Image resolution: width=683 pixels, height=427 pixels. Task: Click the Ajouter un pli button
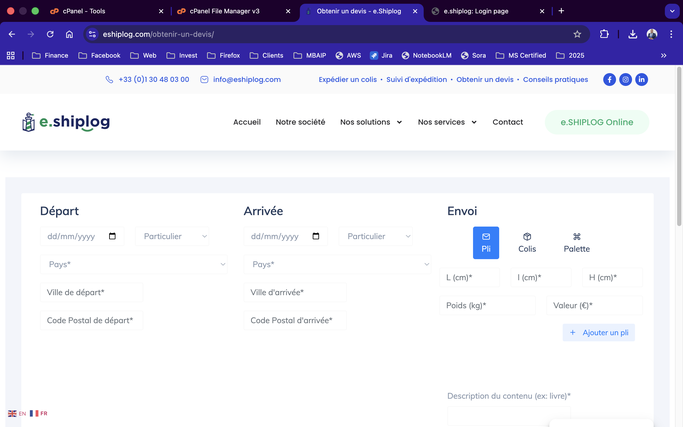[598, 332]
